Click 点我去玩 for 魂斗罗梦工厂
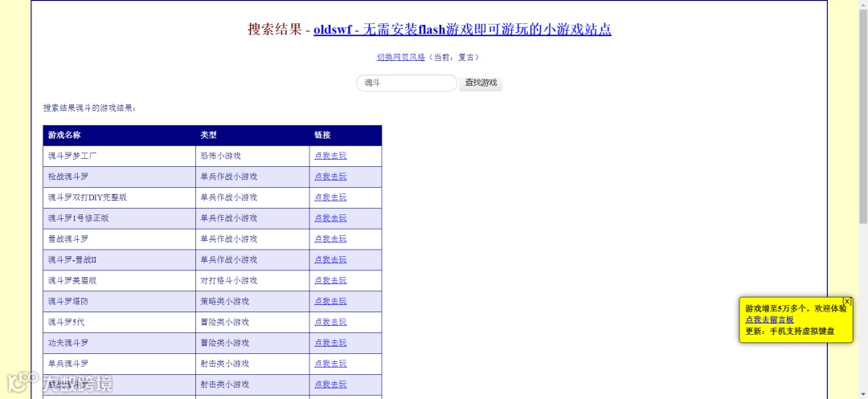 (x=330, y=156)
